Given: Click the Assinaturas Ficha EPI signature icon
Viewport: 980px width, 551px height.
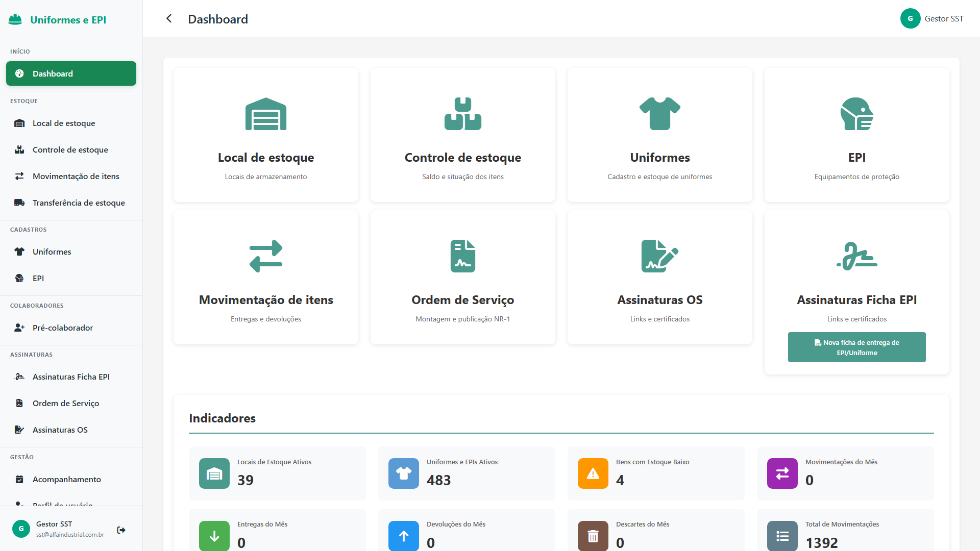Looking at the screenshot, I should tap(857, 256).
